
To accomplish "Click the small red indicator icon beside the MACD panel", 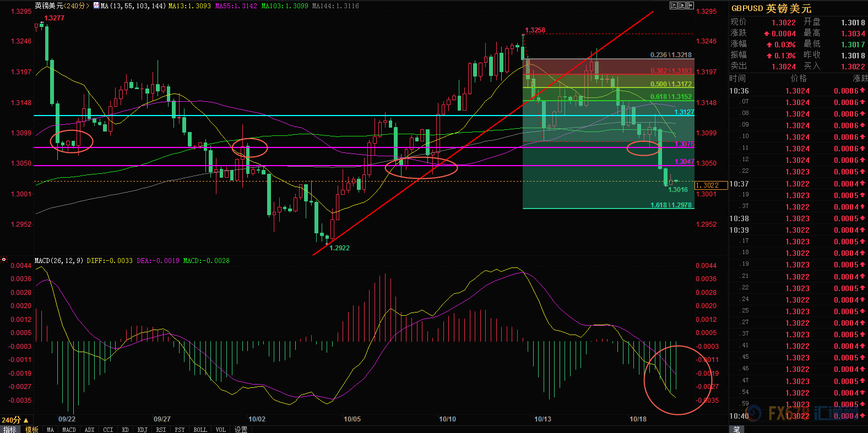I will pos(4,259).
